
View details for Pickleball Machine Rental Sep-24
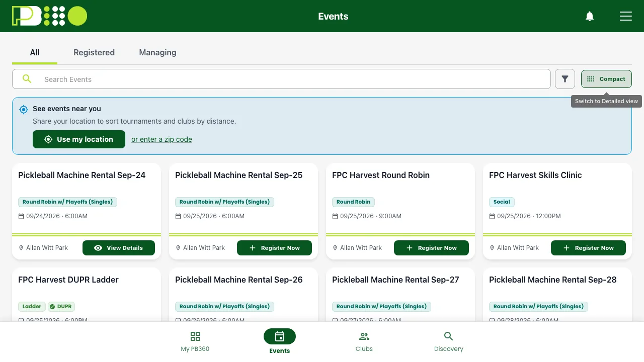pos(119,248)
